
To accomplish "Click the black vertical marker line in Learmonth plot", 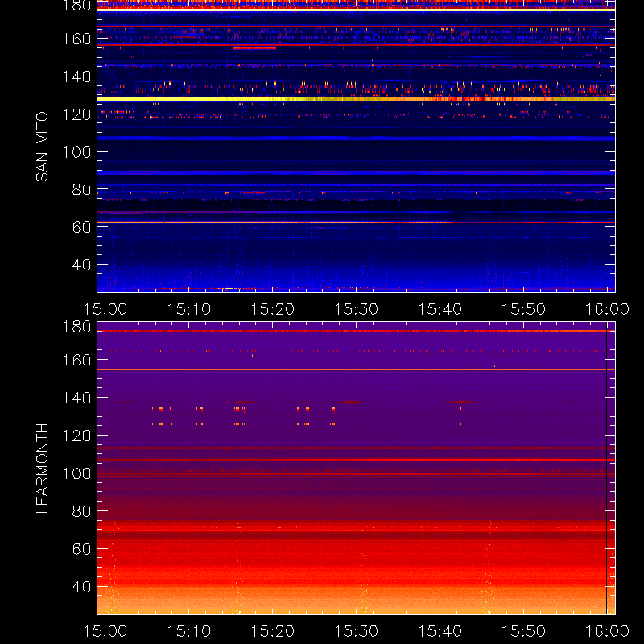I will (607, 469).
